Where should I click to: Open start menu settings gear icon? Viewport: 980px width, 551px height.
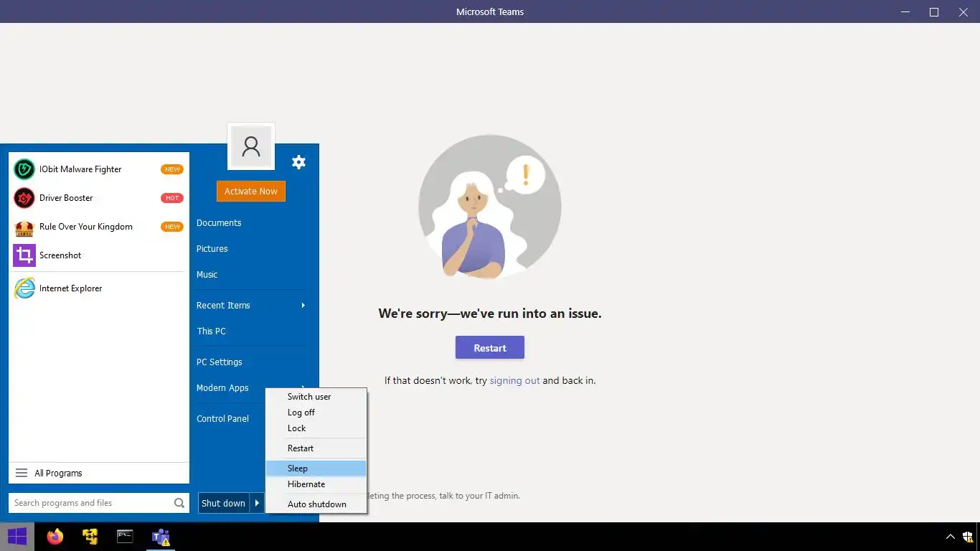pos(299,162)
